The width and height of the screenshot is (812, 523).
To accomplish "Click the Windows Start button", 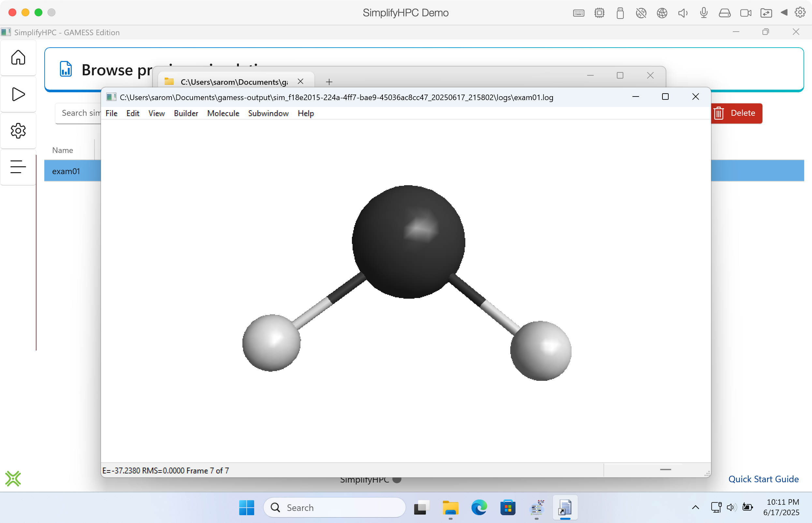I will (x=246, y=507).
